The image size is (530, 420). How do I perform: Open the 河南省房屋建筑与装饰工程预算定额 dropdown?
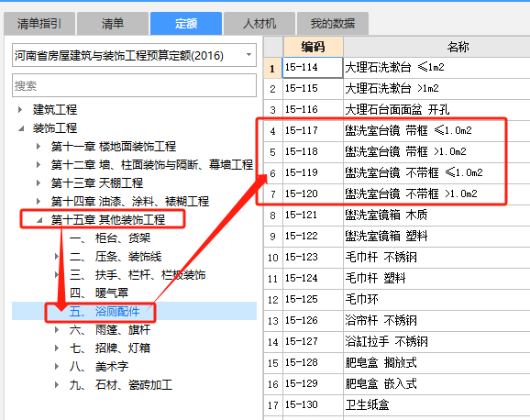coord(134,55)
